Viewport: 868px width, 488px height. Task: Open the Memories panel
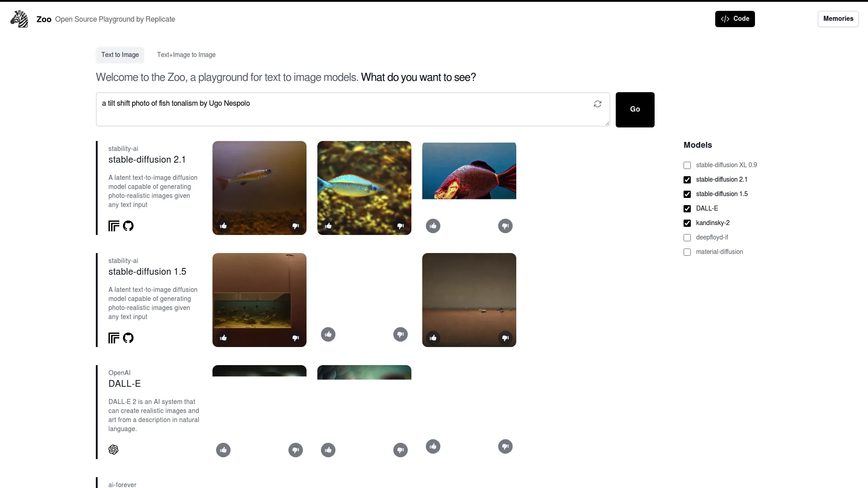(838, 19)
